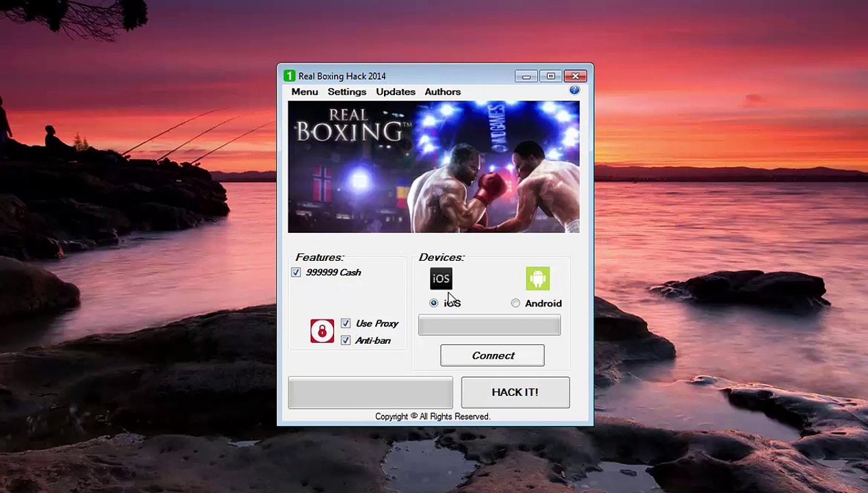Minimize the Real Boxing Hack window
The height and width of the screenshot is (493, 868).
pyautogui.click(x=526, y=76)
